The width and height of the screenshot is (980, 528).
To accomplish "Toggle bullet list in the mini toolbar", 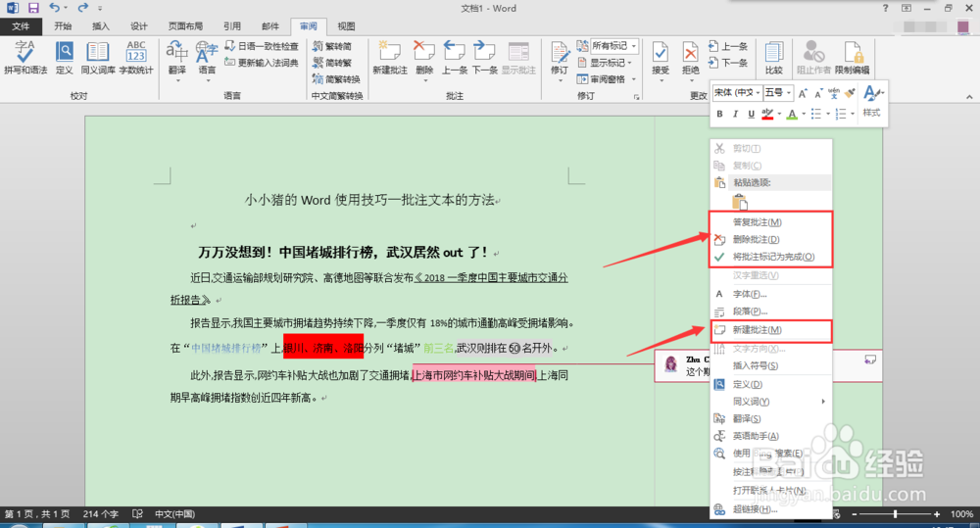I will [x=816, y=114].
